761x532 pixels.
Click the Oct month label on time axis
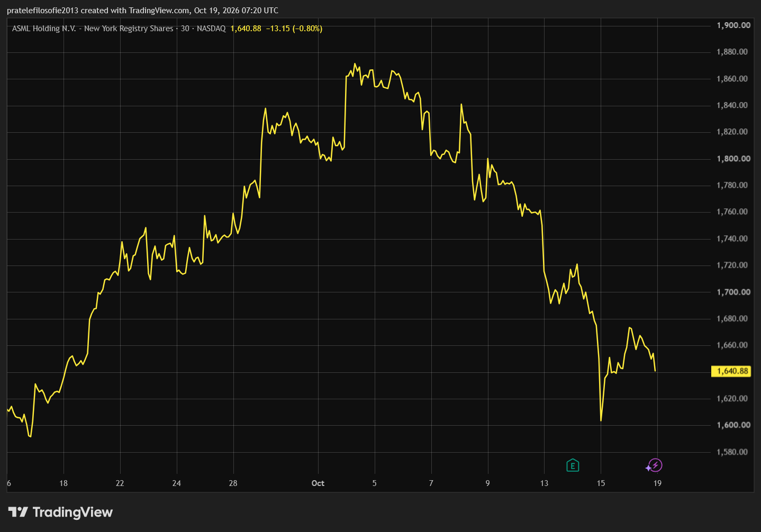(318, 483)
